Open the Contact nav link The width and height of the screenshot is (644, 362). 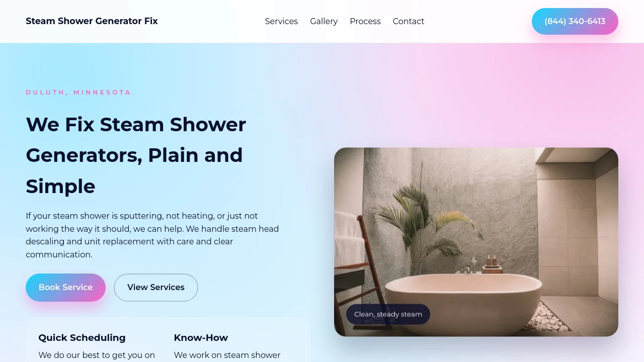tap(409, 21)
